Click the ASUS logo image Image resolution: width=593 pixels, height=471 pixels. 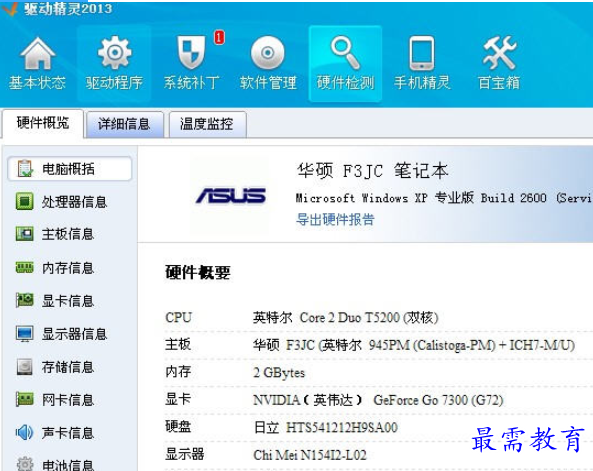coord(231,196)
